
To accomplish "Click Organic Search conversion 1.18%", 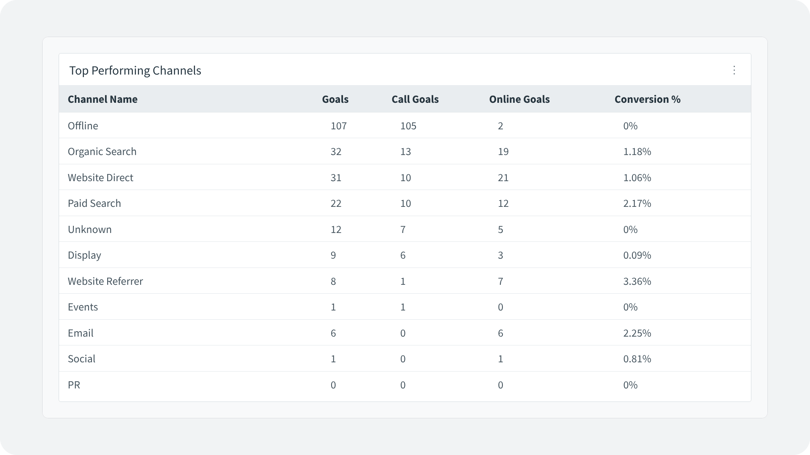I will 637,151.
